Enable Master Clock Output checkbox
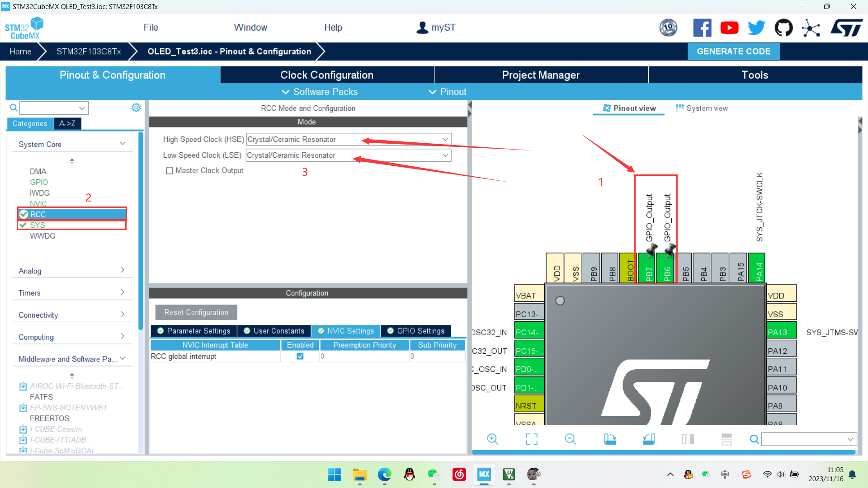This screenshot has width=868, height=488. [170, 171]
